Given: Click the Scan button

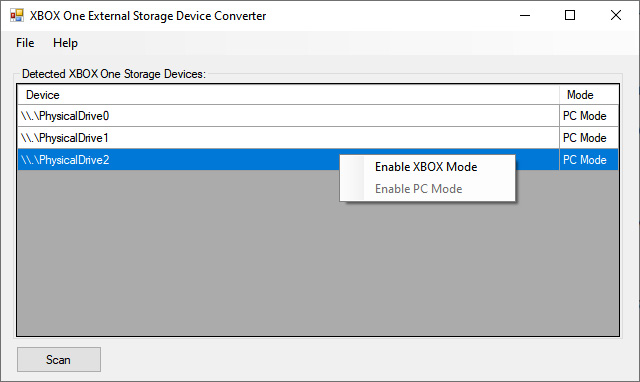Looking at the screenshot, I should click(59, 360).
